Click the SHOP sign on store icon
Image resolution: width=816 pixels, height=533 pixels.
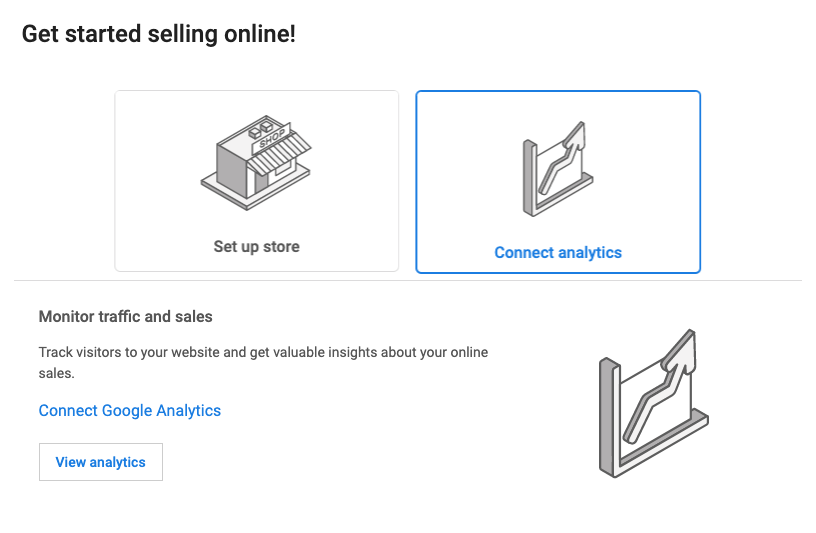(x=271, y=139)
